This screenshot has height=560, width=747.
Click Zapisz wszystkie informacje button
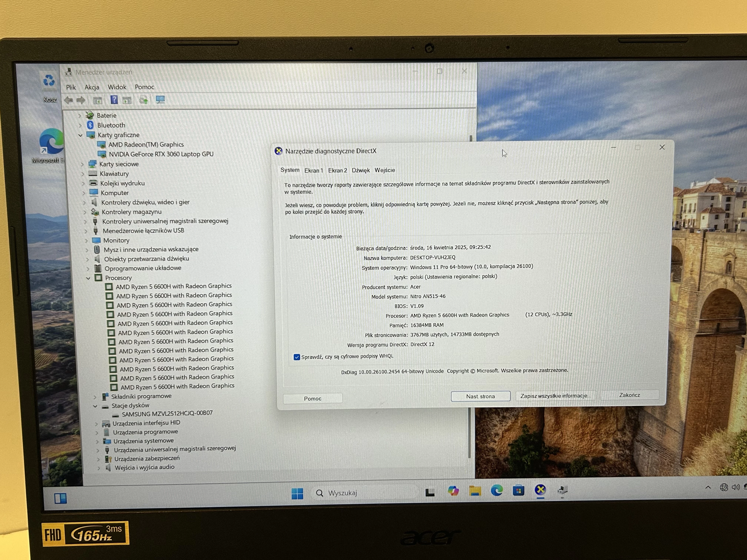[x=555, y=396]
